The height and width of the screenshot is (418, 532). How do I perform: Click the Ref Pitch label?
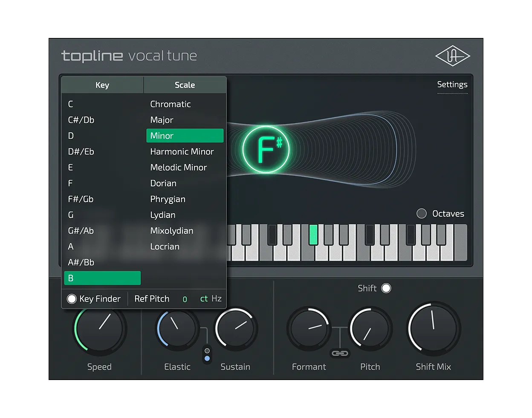pos(152,299)
